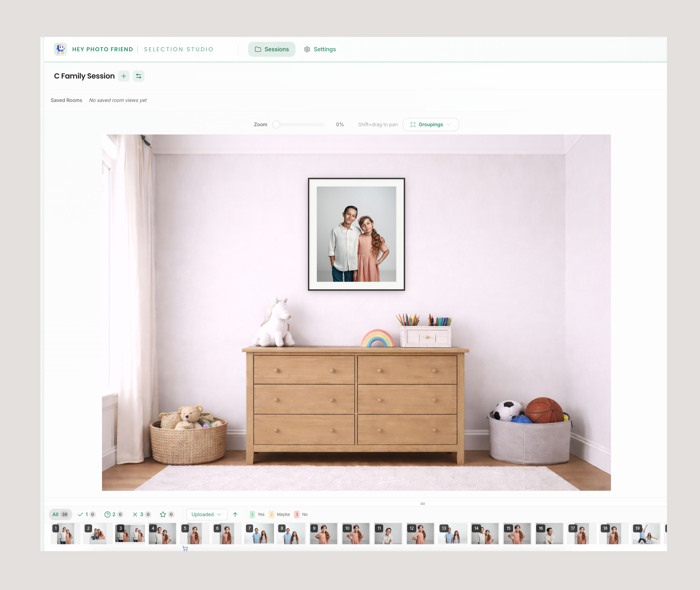The height and width of the screenshot is (590, 700).
Task: Filter photos rated Maybe question mark
Action: (113, 514)
